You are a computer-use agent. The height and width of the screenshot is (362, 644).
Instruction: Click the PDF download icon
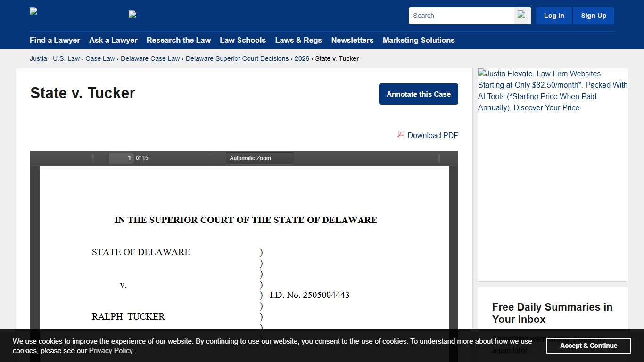[401, 135]
